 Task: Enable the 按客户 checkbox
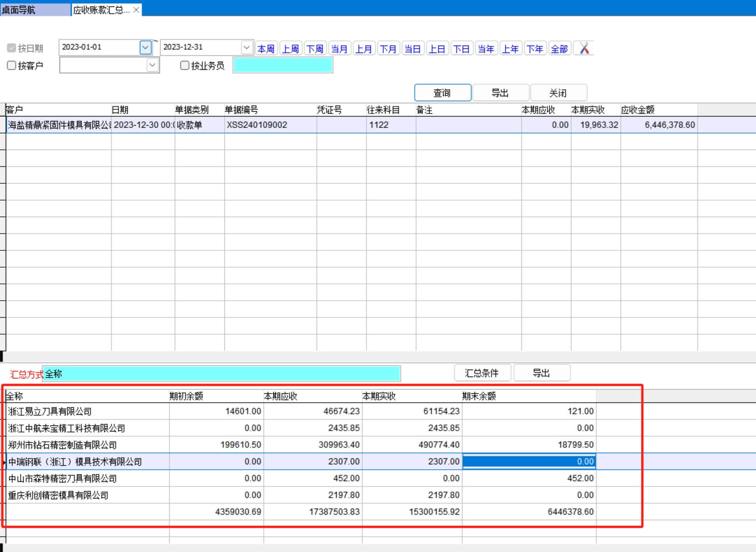[12, 66]
